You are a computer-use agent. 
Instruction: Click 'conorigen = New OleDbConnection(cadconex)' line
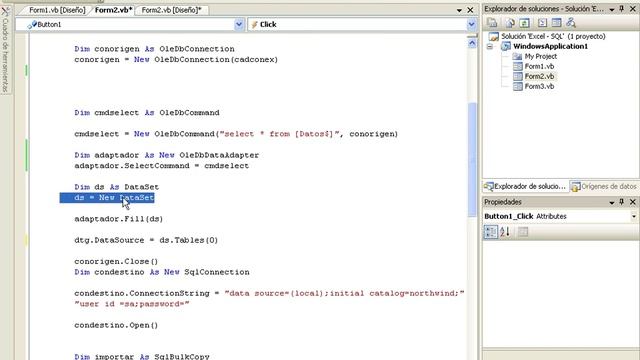(x=176, y=60)
